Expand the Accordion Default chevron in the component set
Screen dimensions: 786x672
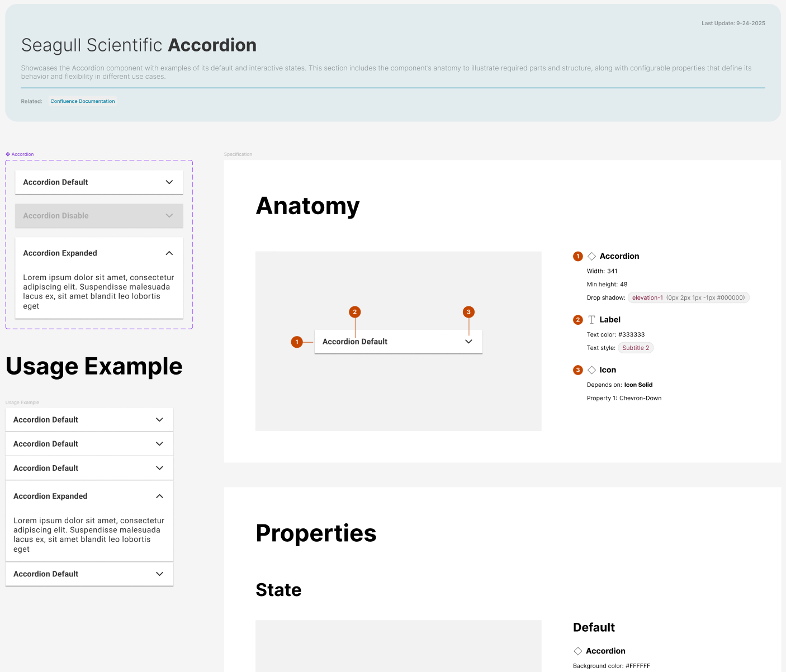point(169,182)
